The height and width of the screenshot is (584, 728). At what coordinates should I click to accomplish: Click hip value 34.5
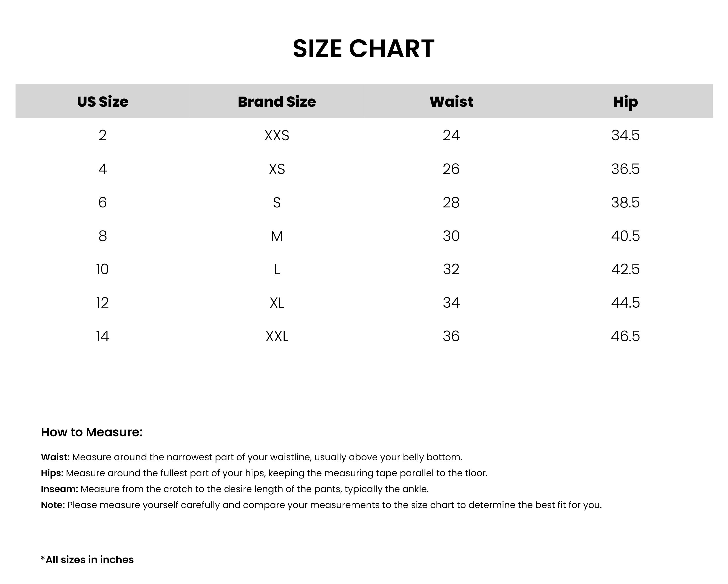click(x=625, y=135)
